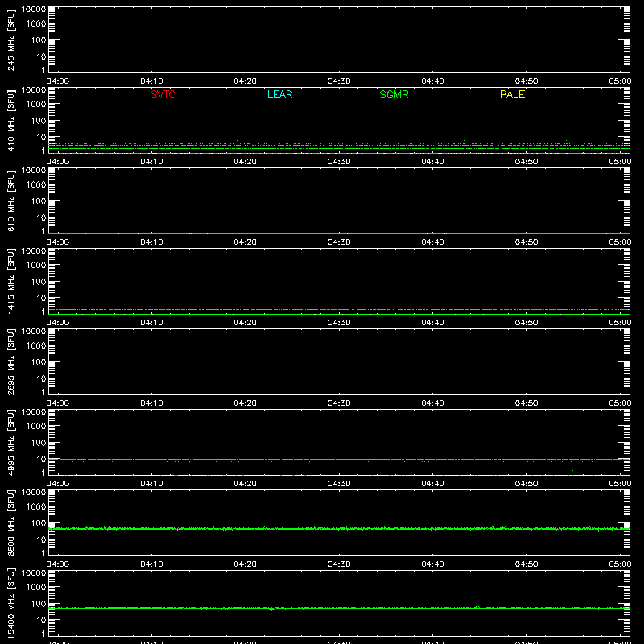644x644 pixels.
Task: Click 04:30 time label under 1415 MHz panel
Action: tap(339, 323)
